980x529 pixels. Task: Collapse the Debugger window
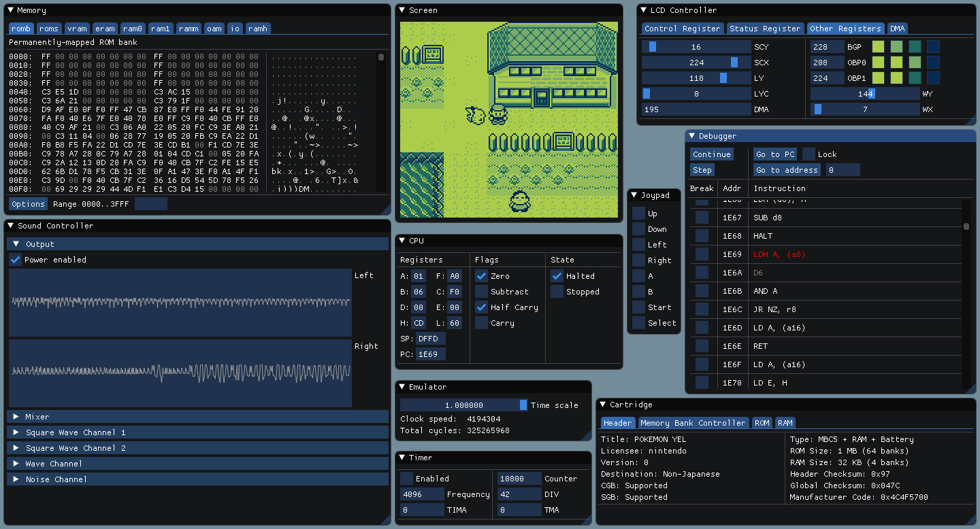tap(691, 136)
